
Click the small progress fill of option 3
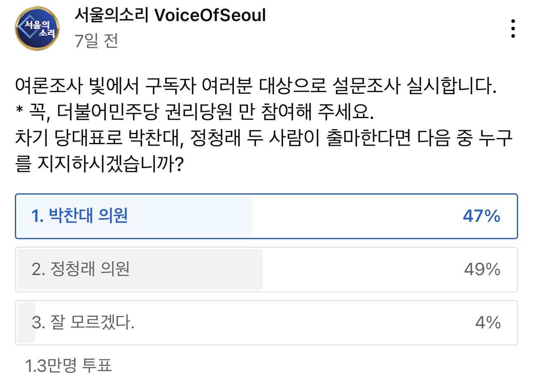coord(26,323)
